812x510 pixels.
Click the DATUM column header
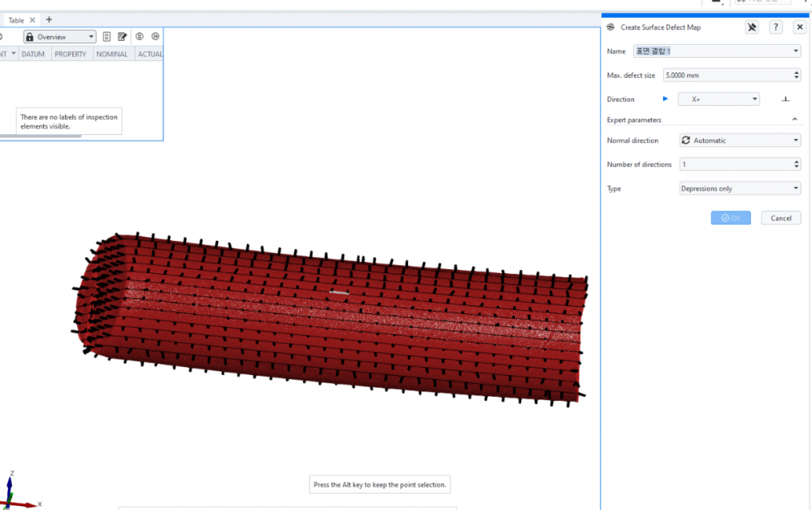[33, 54]
